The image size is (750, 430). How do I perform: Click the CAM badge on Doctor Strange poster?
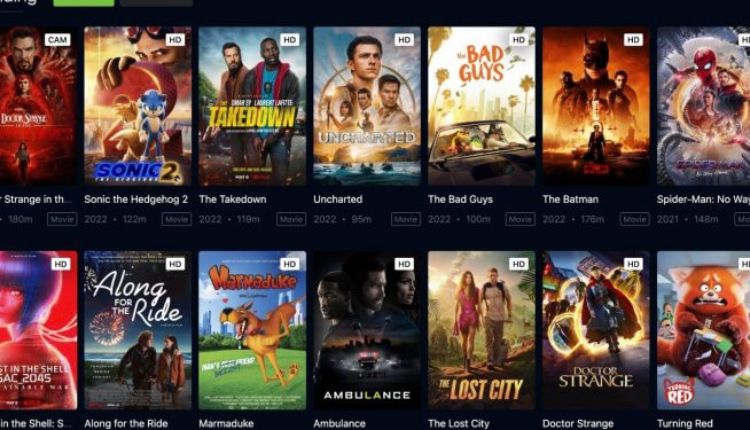(x=57, y=40)
